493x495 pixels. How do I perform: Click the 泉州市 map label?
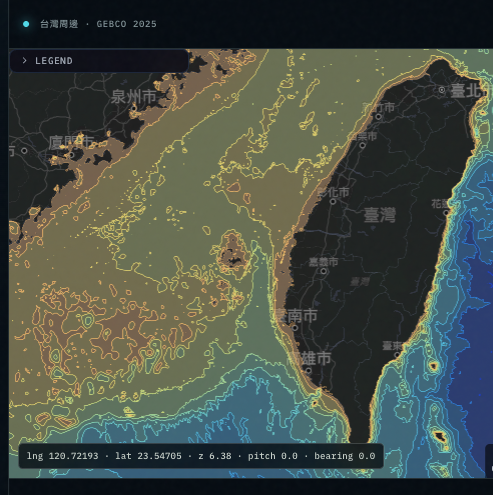point(133,97)
